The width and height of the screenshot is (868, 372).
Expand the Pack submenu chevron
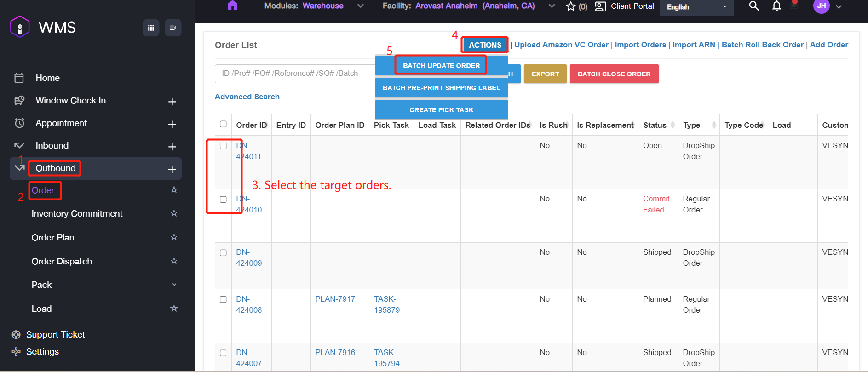click(174, 285)
